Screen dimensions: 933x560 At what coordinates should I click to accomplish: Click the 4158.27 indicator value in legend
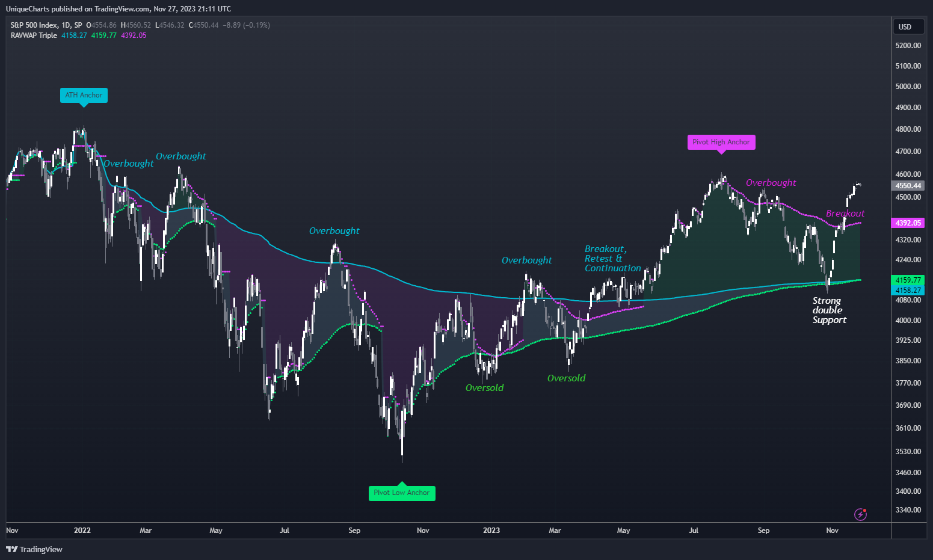(74, 35)
